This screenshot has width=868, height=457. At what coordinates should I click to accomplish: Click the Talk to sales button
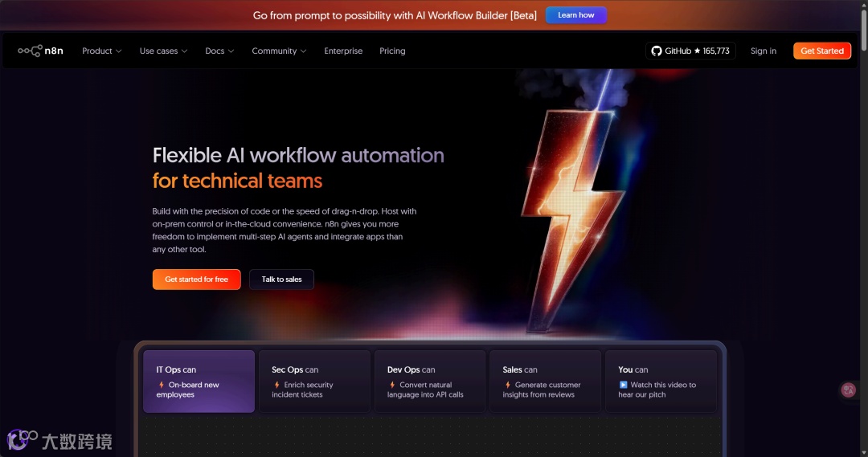pos(281,280)
